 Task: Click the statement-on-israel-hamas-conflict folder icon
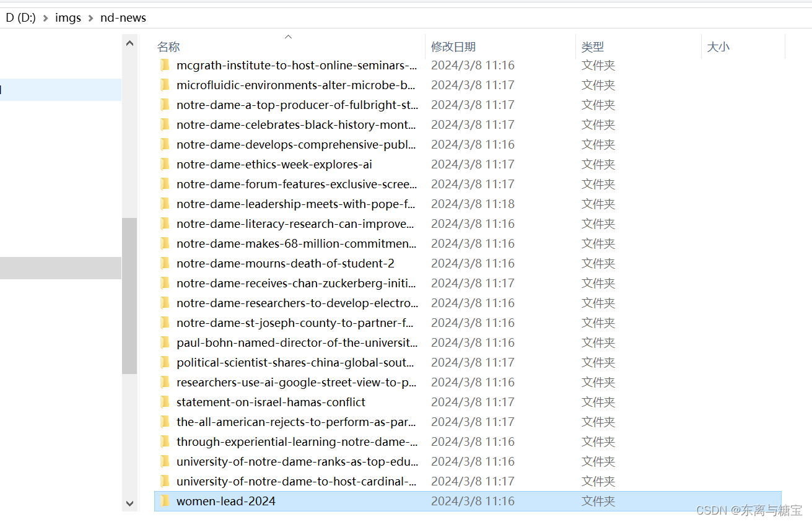pos(165,402)
